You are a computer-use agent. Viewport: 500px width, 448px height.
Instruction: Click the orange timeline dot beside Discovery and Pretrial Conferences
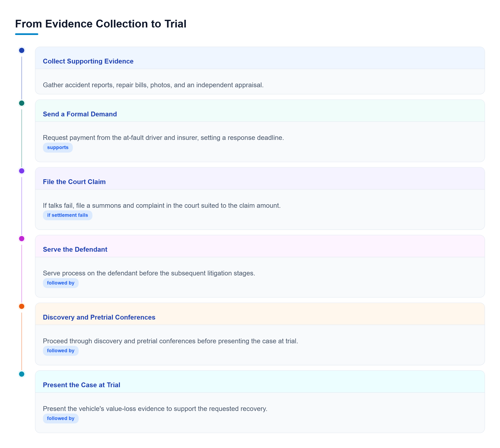click(x=22, y=306)
